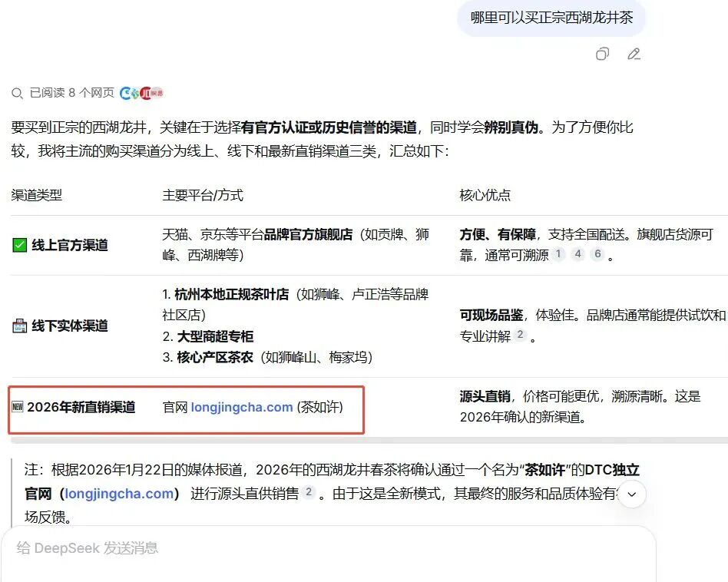
Task: Click the 方便、有保障 bold text
Action: tap(498, 234)
